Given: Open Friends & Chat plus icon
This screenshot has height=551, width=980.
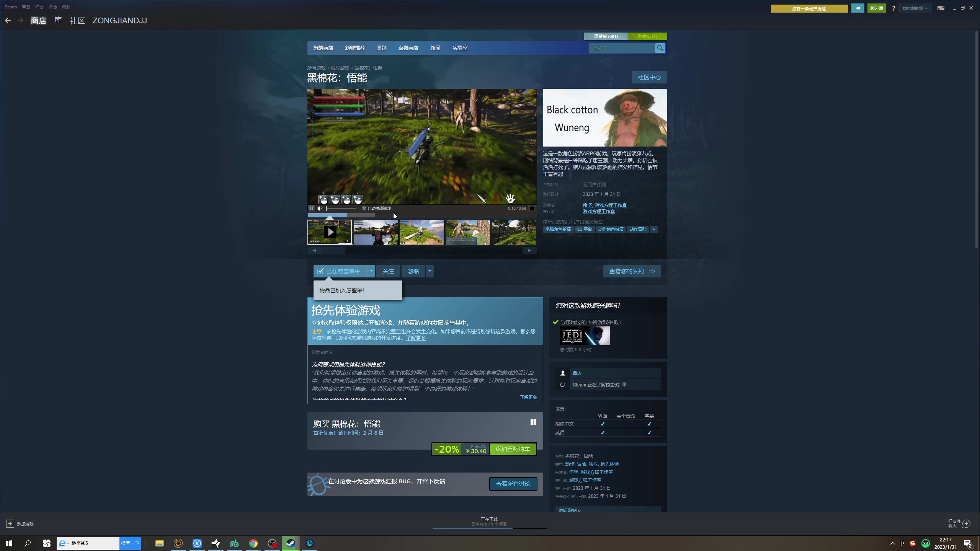Looking at the screenshot, I should click(966, 523).
